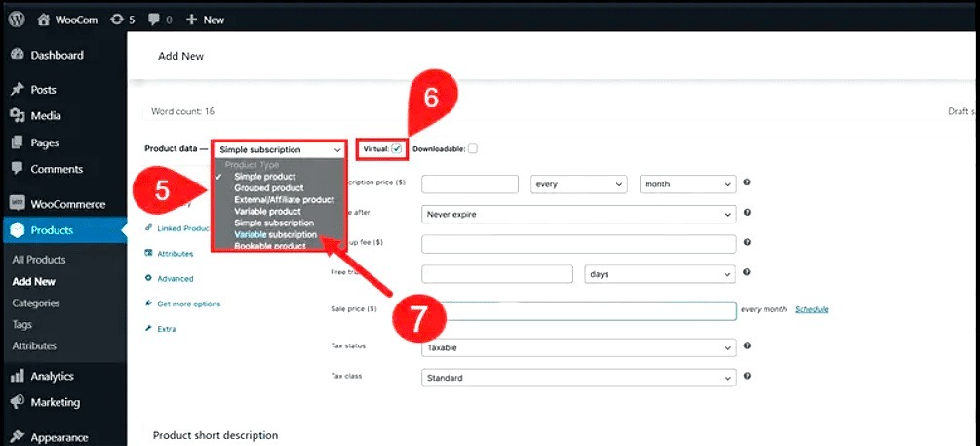Image resolution: width=980 pixels, height=446 pixels.
Task: Open the Never expire dropdown
Action: tap(579, 214)
